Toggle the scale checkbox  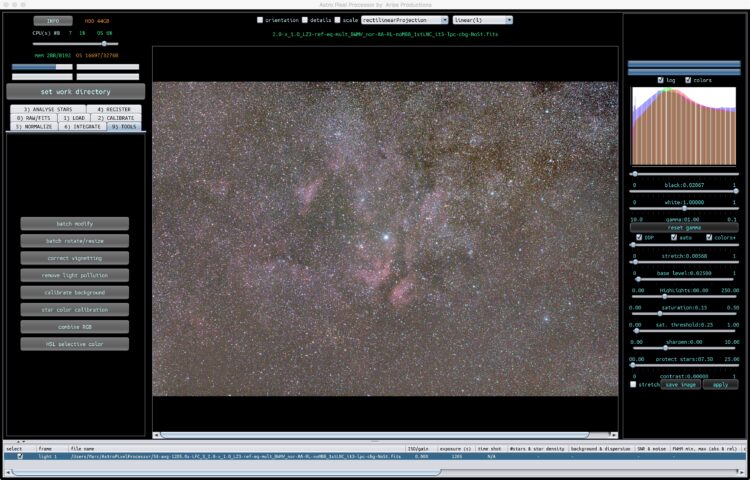337,20
